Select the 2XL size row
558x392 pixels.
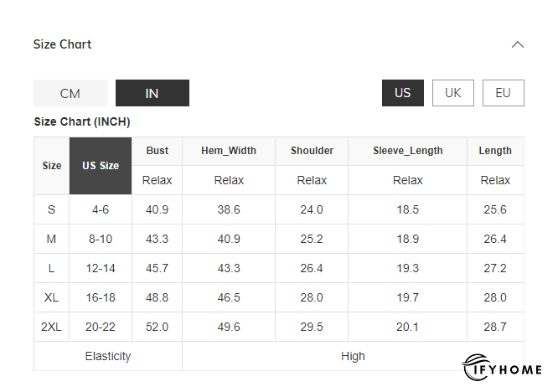pos(52,327)
